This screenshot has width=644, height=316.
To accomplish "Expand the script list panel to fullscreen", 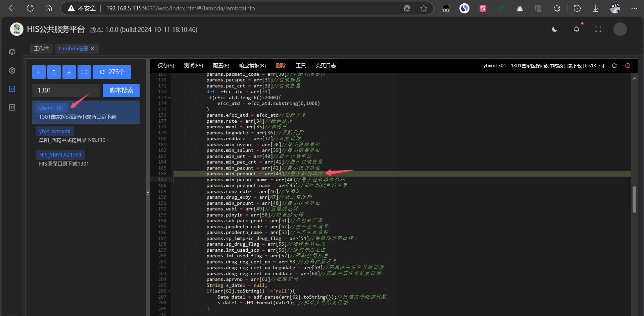I will tap(84, 72).
